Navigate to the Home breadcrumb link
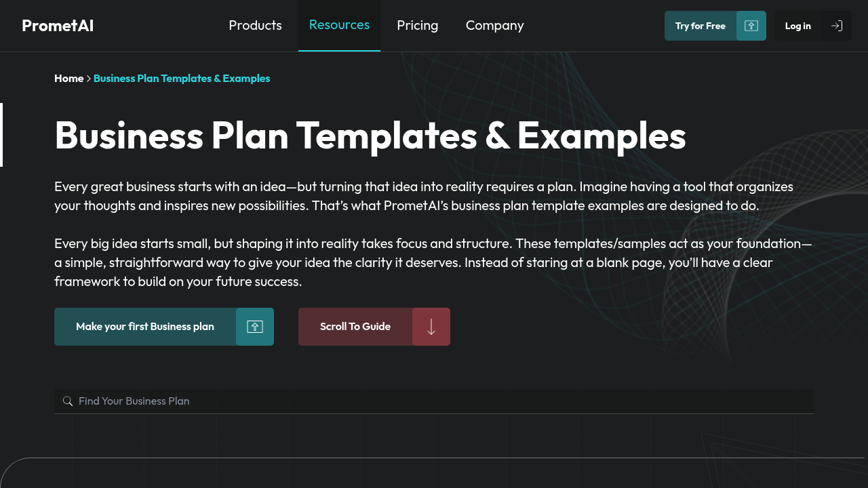The height and width of the screenshot is (488, 868). (69, 79)
